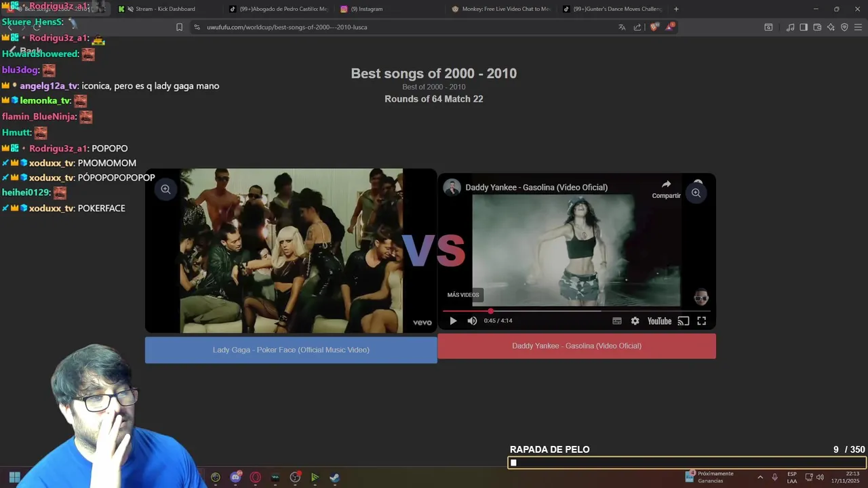Viewport: 868px width, 488px height.
Task: Zoom the Daddy Yankee video magnifier icon
Action: [x=696, y=193]
